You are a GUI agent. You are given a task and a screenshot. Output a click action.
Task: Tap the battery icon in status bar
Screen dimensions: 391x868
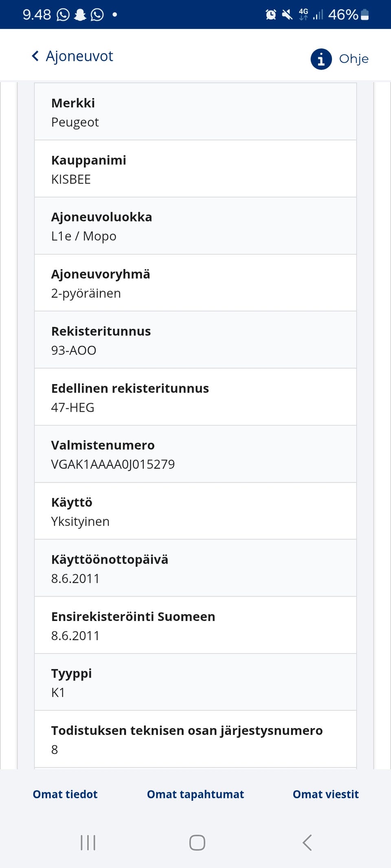365,15
